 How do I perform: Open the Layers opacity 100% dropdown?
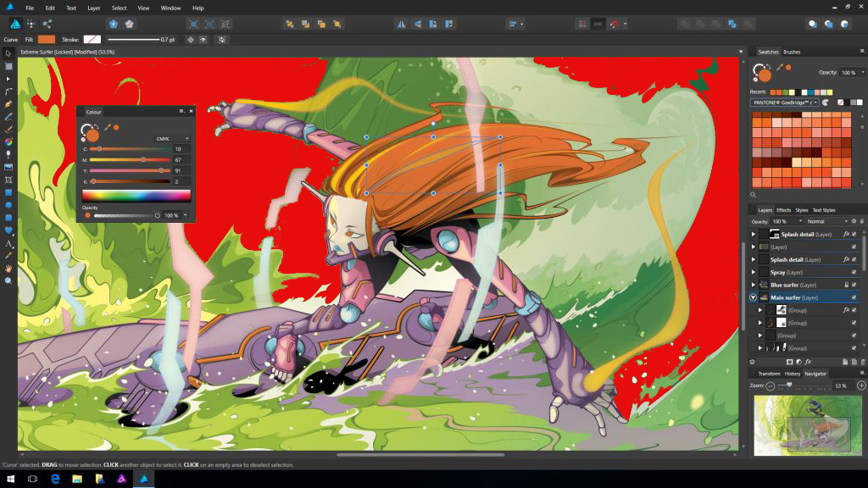tap(787, 221)
